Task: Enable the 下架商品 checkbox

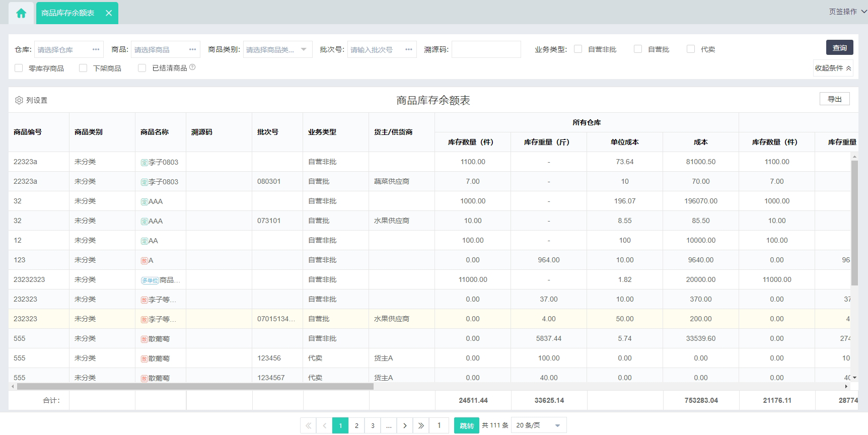Action: 83,68
